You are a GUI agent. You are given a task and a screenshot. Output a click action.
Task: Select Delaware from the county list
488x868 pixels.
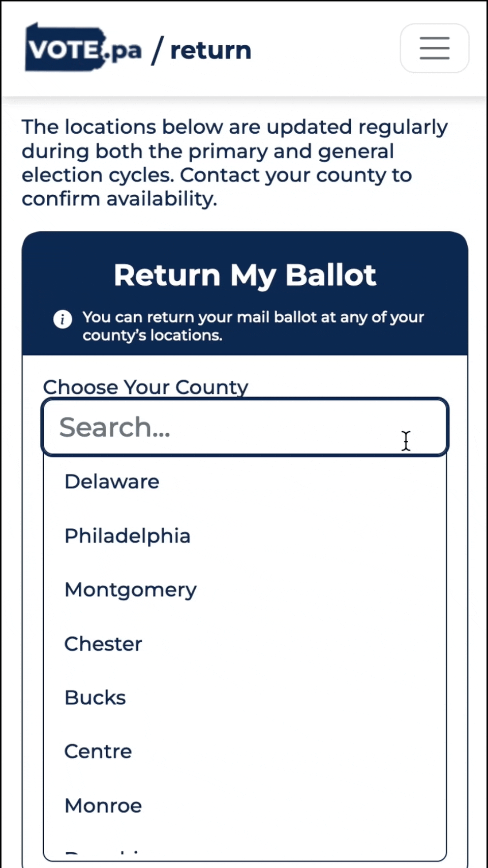(245, 482)
